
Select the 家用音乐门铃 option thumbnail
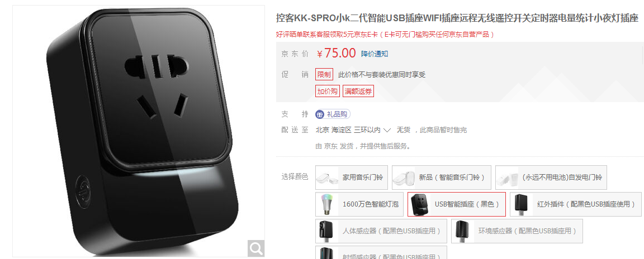351,178
